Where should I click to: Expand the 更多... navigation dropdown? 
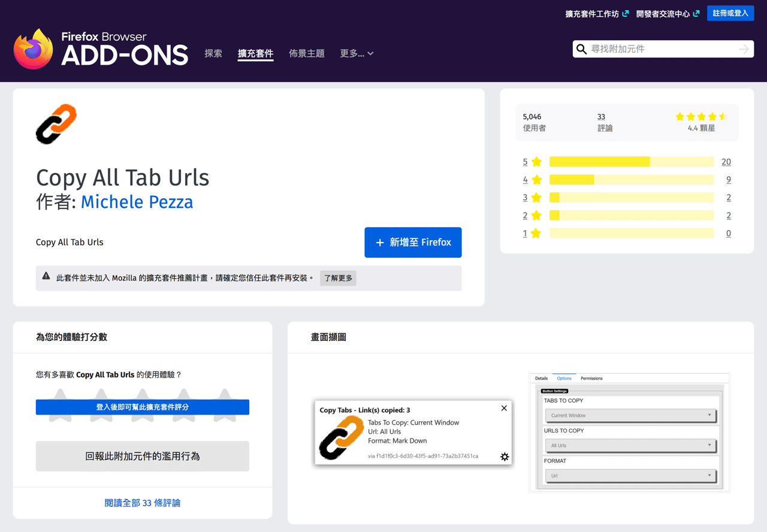click(357, 53)
